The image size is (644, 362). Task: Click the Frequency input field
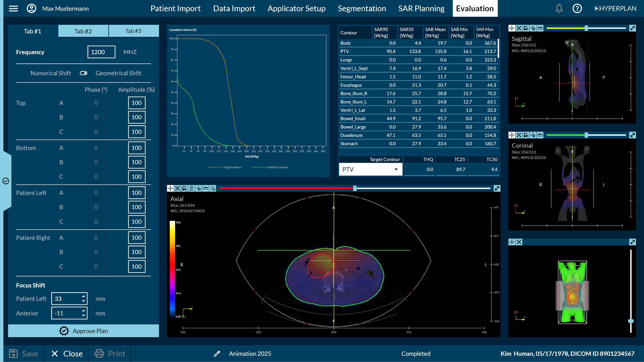[x=101, y=52]
